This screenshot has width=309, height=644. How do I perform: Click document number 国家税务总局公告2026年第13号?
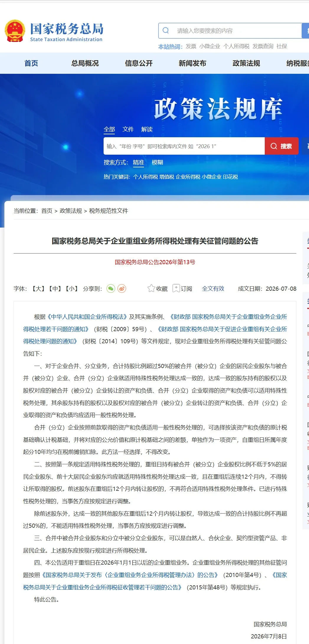(155, 262)
